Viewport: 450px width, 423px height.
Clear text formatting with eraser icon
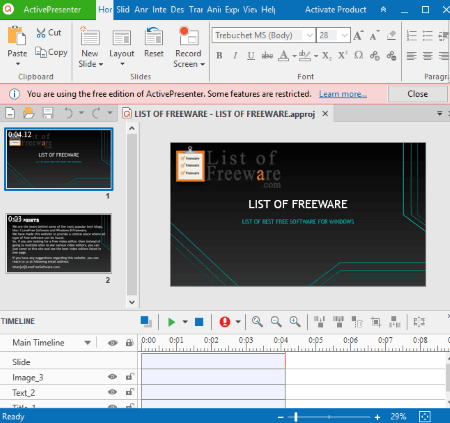[391, 35]
